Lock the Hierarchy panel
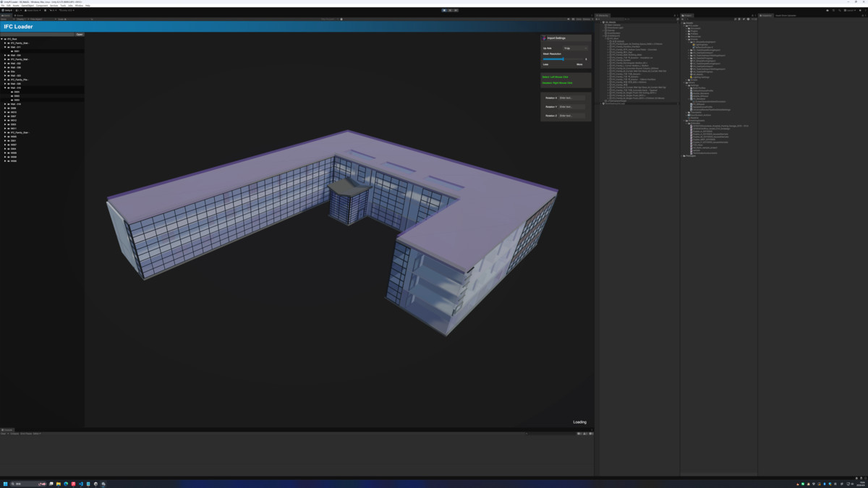868x488 pixels. tap(674, 15)
